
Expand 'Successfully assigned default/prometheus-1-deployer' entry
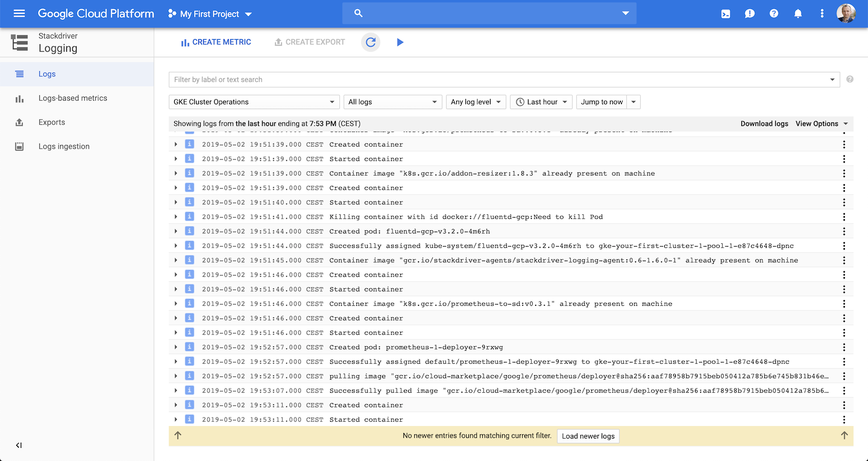[x=176, y=361]
